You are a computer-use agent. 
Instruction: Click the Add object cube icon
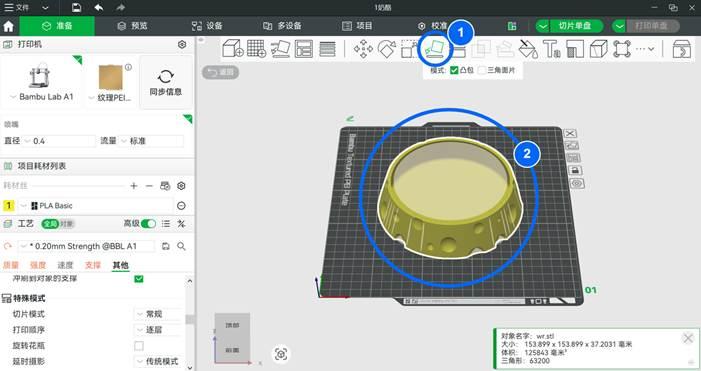click(x=233, y=48)
